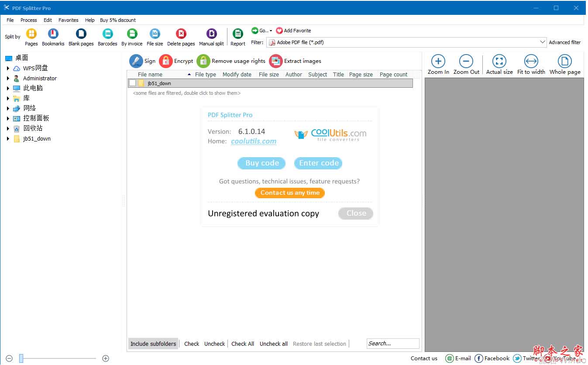The image size is (588, 365).
Task: Expand the WPS网盘 tree node
Action: [8, 68]
